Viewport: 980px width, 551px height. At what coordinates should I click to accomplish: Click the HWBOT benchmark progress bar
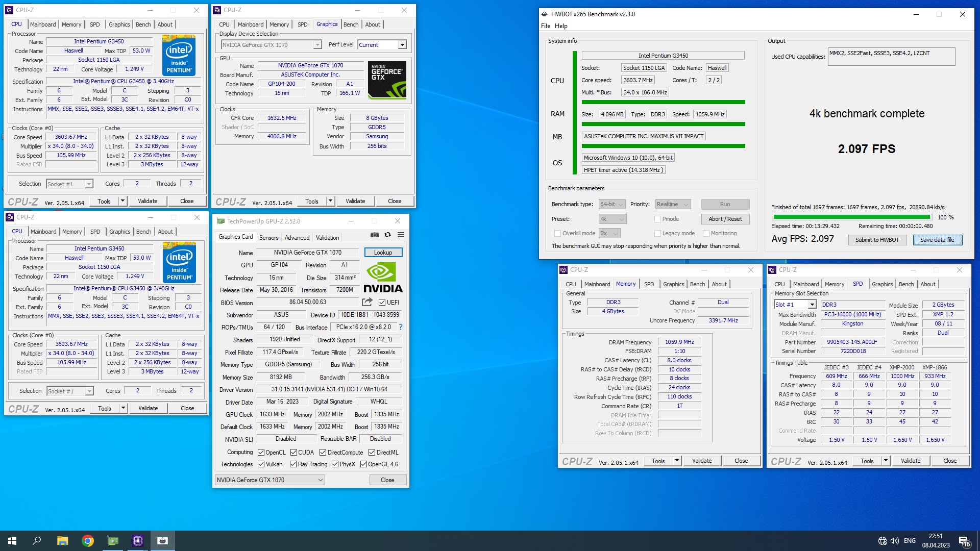(x=851, y=217)
